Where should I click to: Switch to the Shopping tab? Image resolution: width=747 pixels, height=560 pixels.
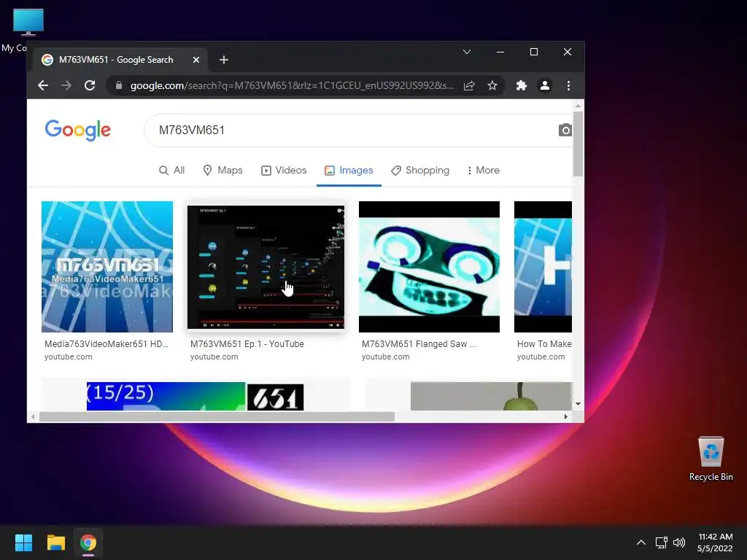pos(420,171)
